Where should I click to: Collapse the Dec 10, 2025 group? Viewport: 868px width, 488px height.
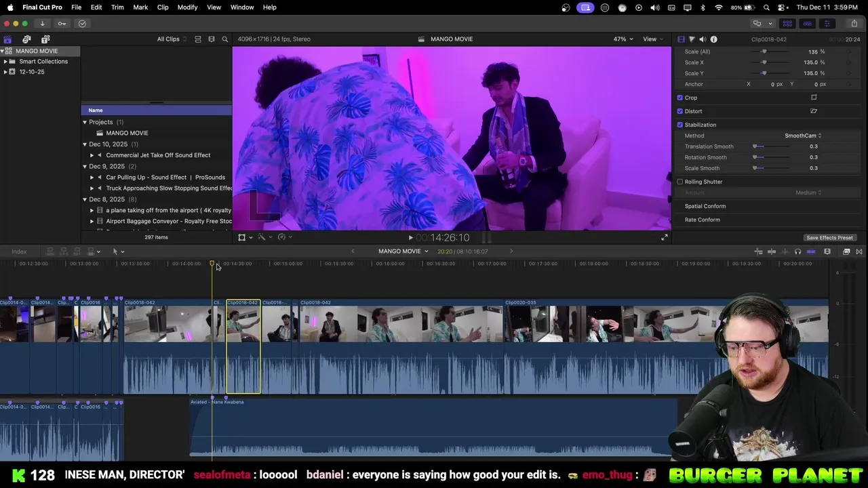tap(85, 144)
